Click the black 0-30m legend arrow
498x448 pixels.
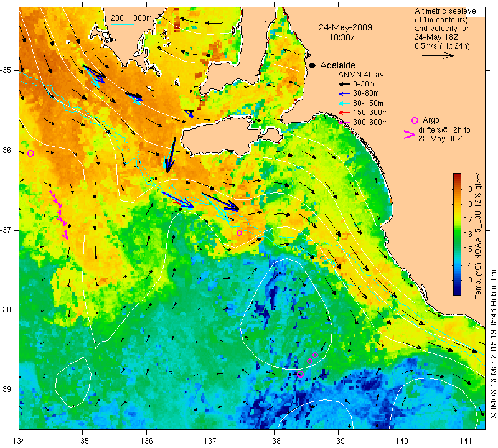[x=344, y=84]
